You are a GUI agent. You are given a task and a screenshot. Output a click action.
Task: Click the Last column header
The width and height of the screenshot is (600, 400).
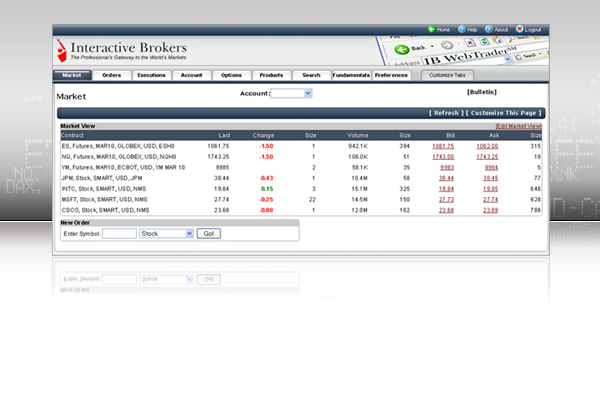tap(224, 136)
